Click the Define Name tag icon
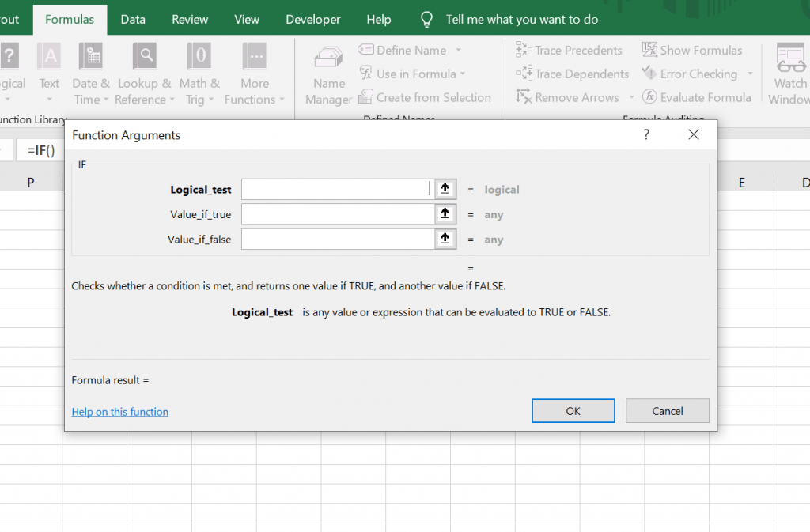Screen dimensions: 810x532 365,50
